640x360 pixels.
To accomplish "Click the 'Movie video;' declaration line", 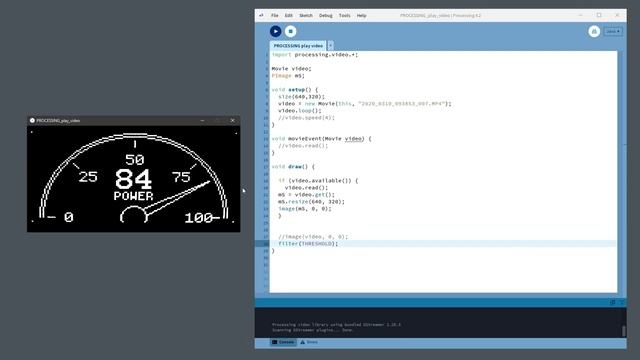I will (291, 69).
